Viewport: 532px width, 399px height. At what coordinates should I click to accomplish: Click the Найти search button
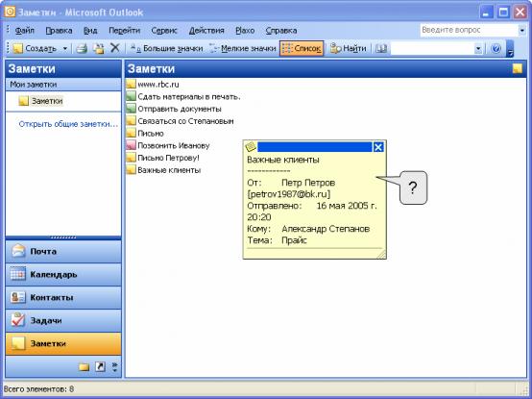(x=349, y=49)
